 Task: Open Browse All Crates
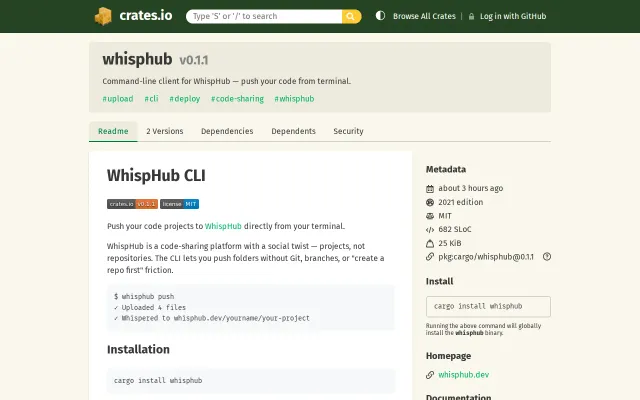point(424,16)
